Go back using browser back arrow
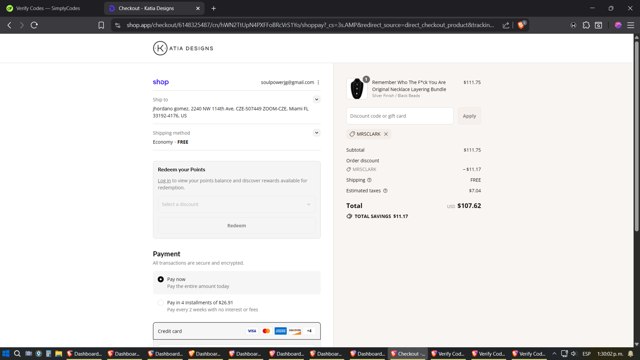640x360 pixels. pyautogui.click(x=9, y=25)
